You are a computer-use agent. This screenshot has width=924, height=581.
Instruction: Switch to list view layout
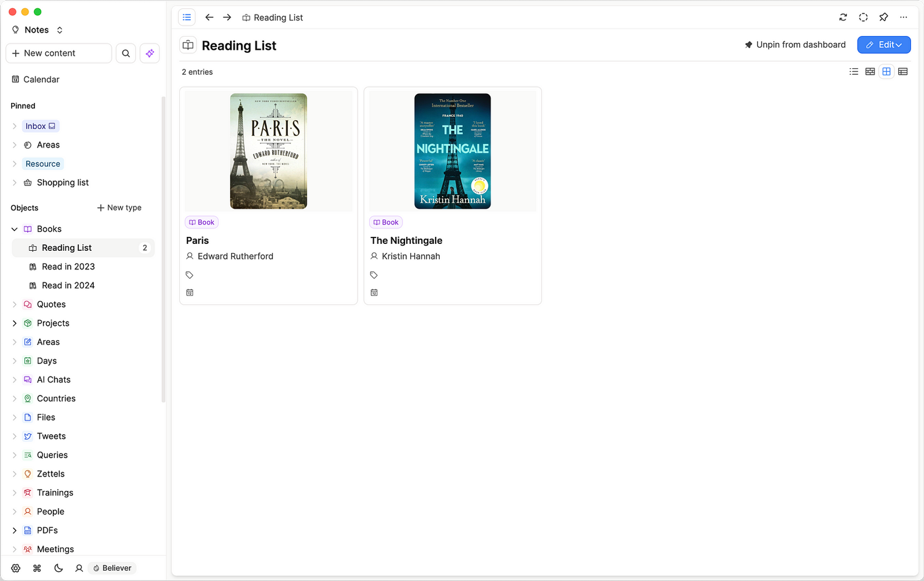853,72
